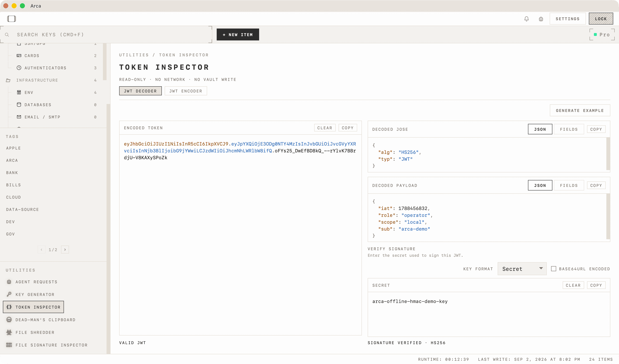Select the Databases cylinder icon

click(x=19, y=105)
